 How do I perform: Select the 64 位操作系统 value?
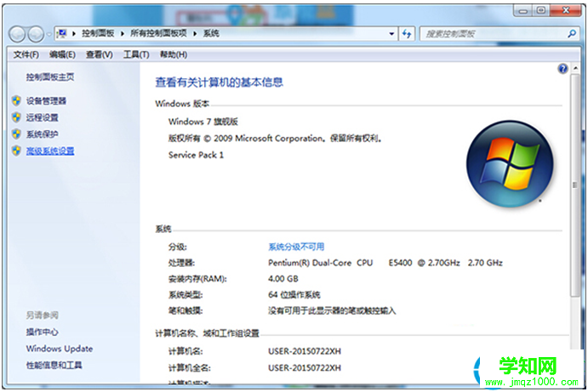[x=294, y=295]
